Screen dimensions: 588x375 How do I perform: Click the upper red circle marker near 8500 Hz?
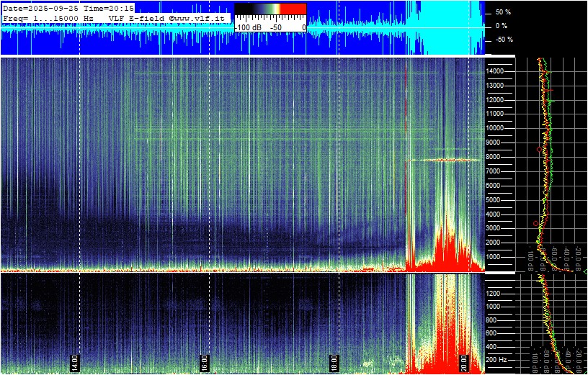coord(539,150)
